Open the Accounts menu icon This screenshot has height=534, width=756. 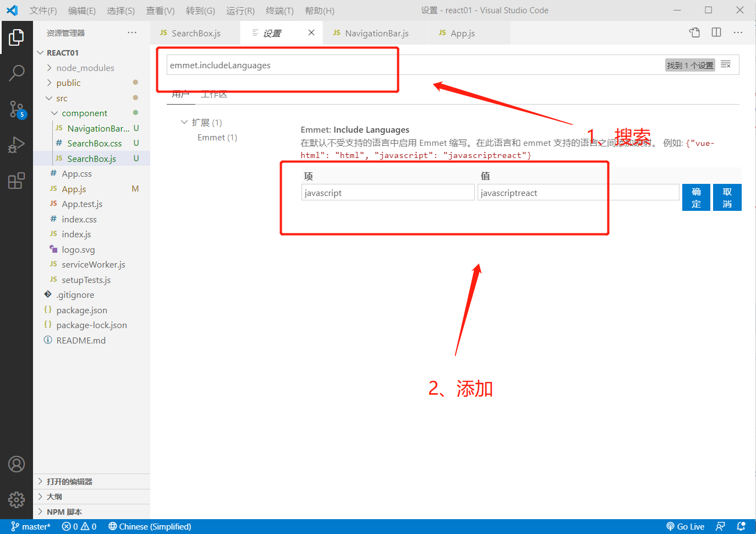(x=17, y=464)
